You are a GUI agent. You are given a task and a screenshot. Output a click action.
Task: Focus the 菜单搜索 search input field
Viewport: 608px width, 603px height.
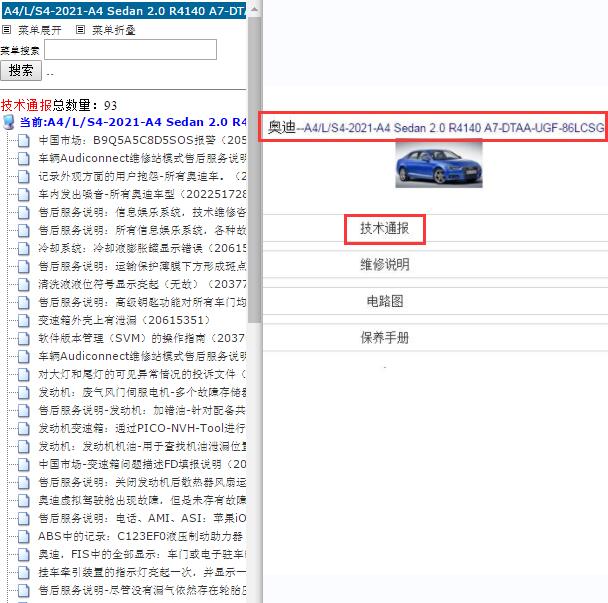[130, 50]
